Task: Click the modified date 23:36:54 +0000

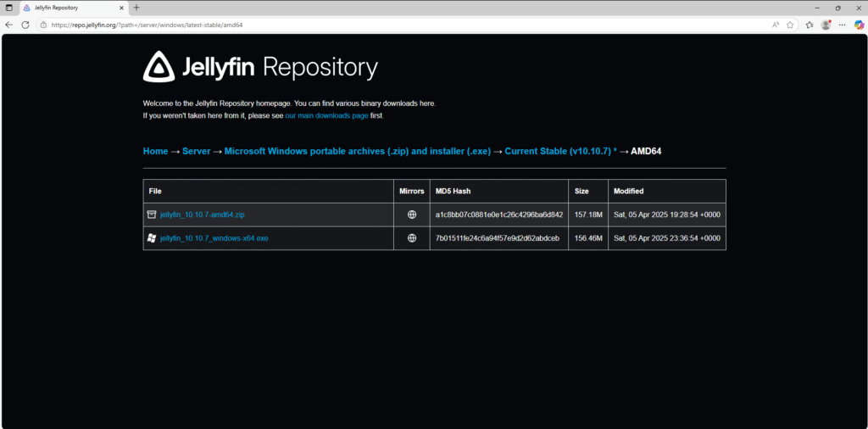Action: [667, 238]
